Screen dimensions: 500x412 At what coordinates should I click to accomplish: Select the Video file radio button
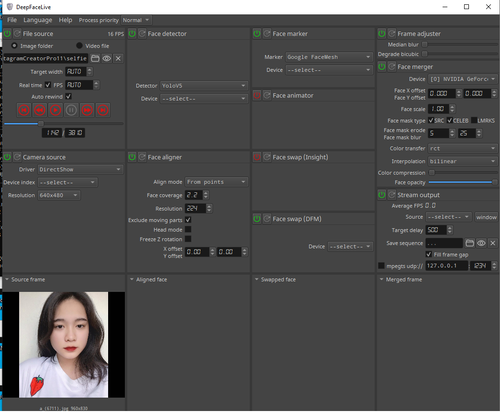(79, 46)
